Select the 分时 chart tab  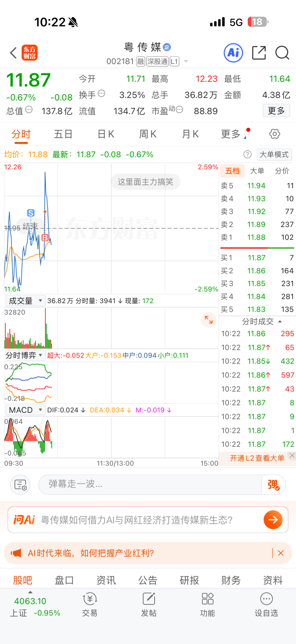pyautogui.click(x=21, y=134)
